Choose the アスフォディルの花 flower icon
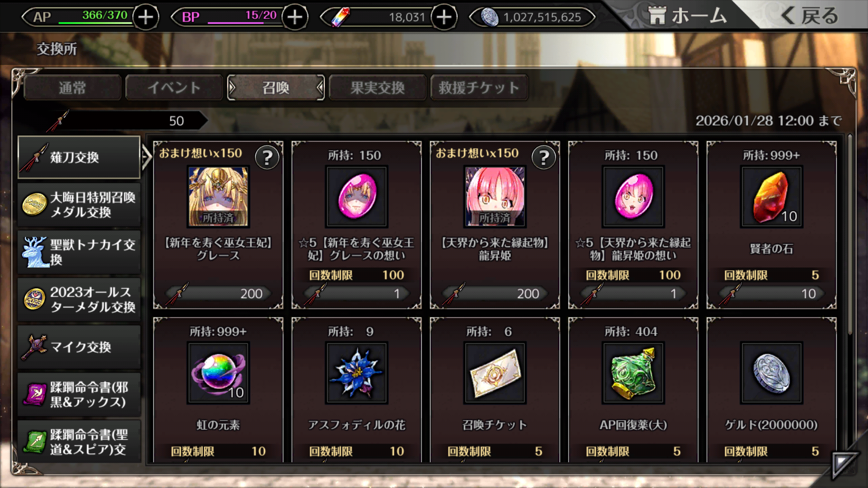Image resolution: width=868 pixels, height=488 pixels. pos(357,373)
